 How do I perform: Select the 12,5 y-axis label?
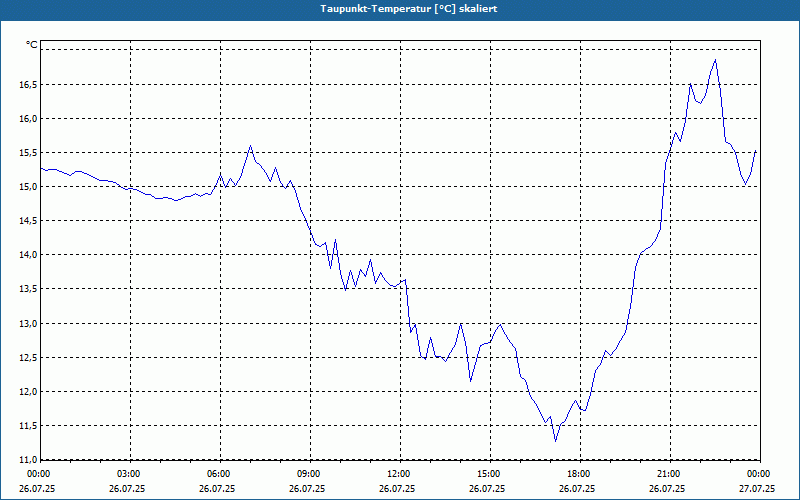point(29,358)
